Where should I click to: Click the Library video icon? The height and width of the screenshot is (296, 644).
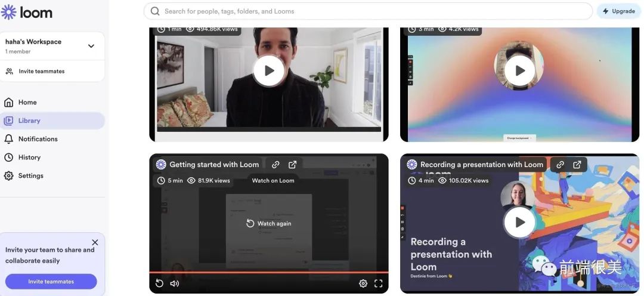coord(8,121)
